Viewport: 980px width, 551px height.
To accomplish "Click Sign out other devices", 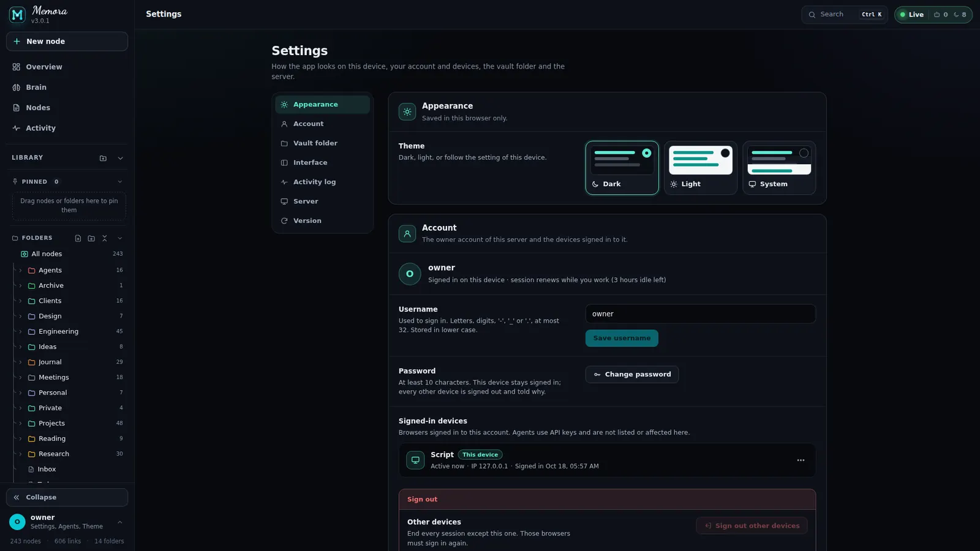I will (752, 526).
